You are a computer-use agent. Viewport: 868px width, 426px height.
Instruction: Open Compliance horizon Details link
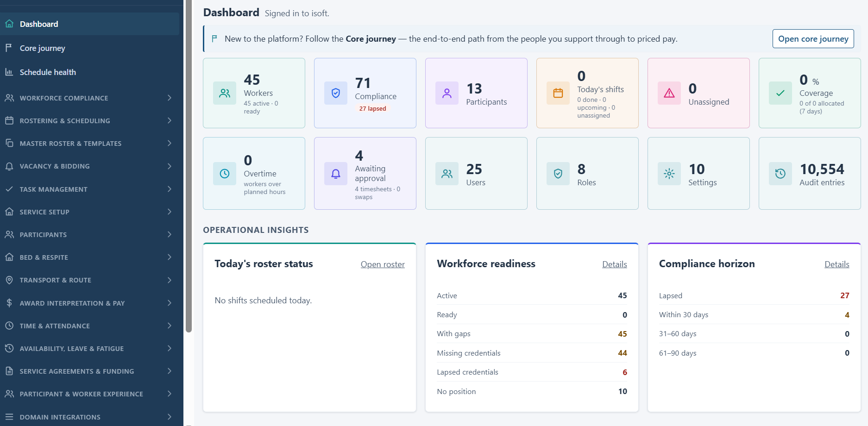coord(837,264)
